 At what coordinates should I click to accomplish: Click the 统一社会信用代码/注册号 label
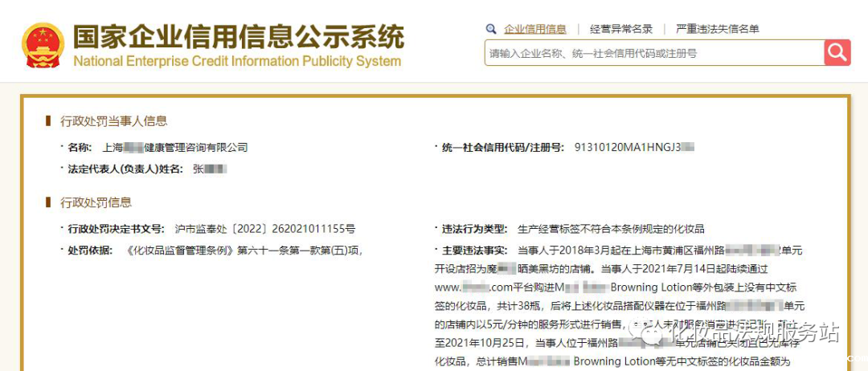coord(502,148)
